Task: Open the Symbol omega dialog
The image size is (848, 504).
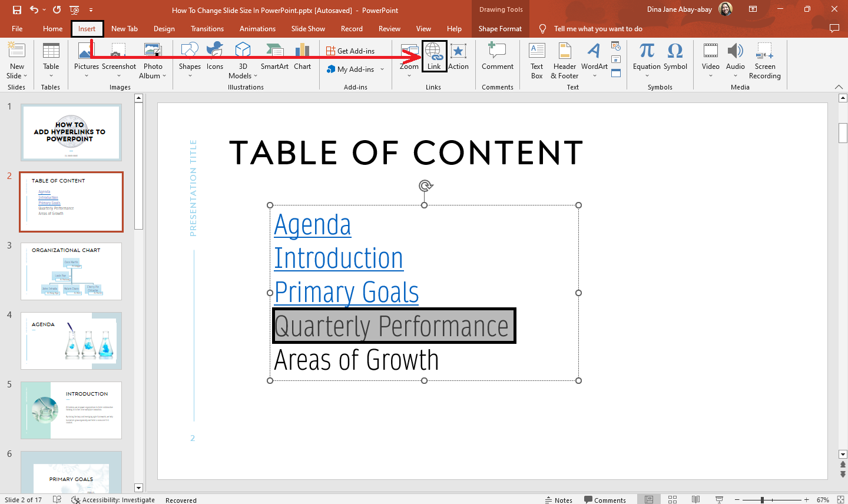Action: click(675, 57)
